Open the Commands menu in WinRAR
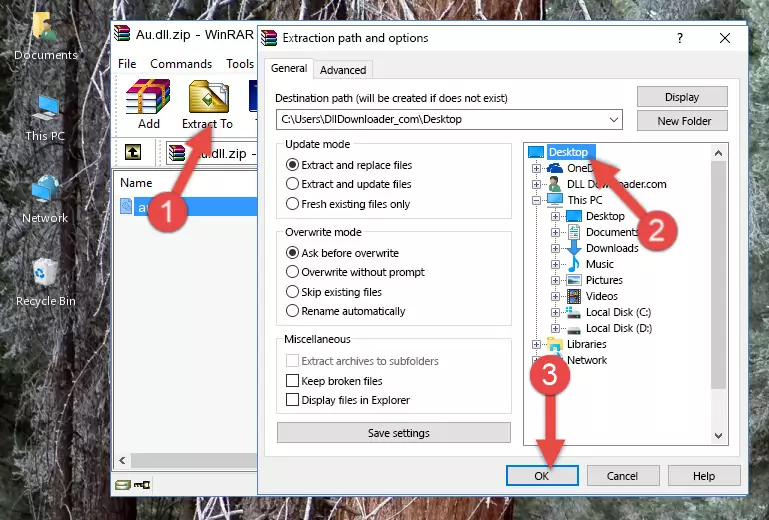The image size is (769, 520). click(x=181, y=64)
